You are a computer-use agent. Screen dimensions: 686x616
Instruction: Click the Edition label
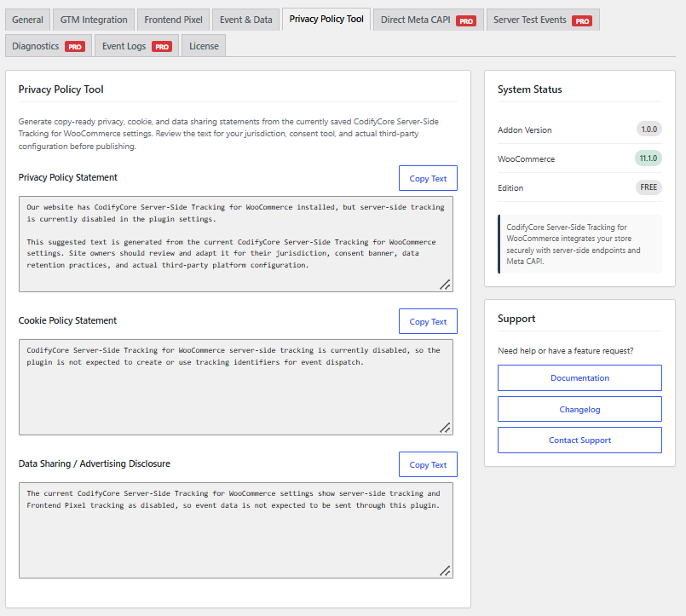coord(510,187)
